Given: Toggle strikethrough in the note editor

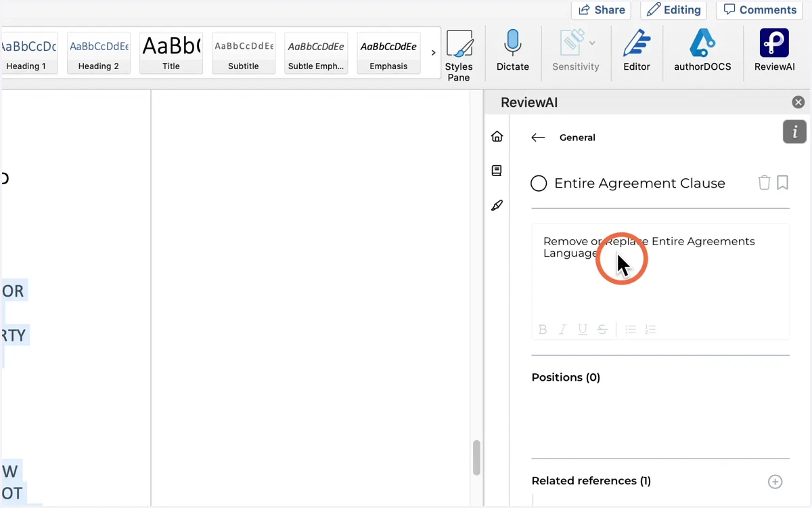Looking at the screenshot, I should pyautogui.click(x=602, y=330).
